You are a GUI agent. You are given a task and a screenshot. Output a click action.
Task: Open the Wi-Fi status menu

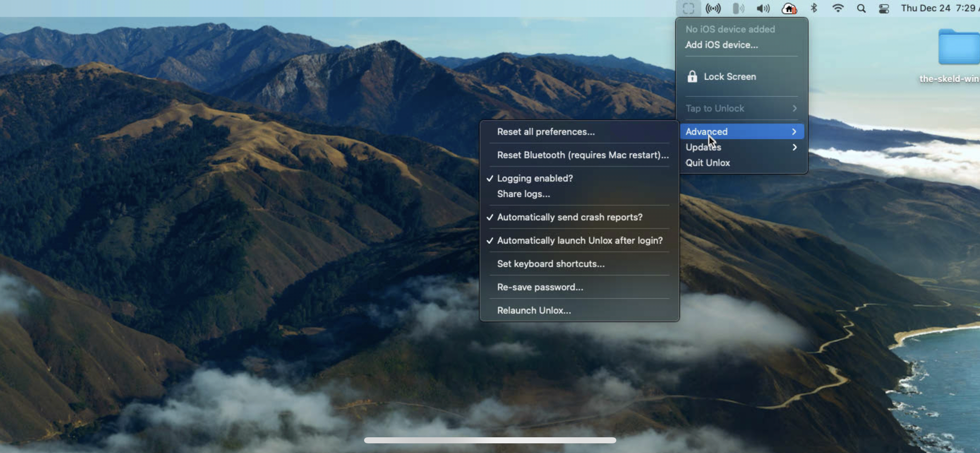point(838,8)
